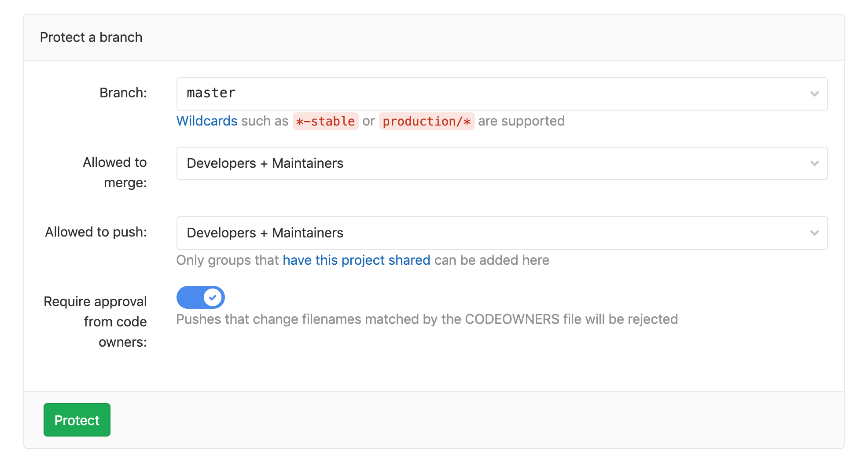The width and height of the screenshot is (868, 459).
Task: Click the CODEOWNERS rejection helper text
Action: pyautogui.click(x=427, y=319)
